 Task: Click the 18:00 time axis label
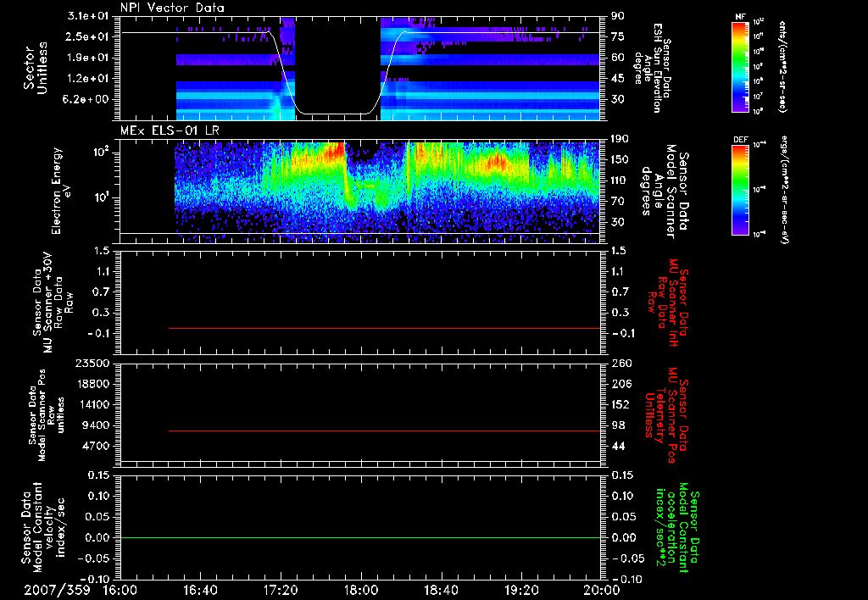(361, 590)
